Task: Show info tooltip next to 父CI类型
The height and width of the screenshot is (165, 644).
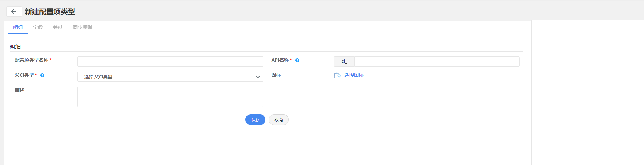Action: coord(42,75)
